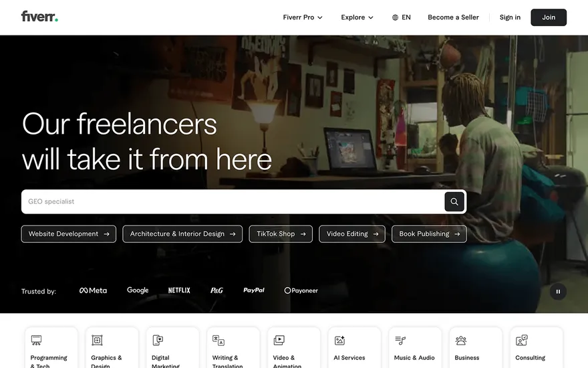Click the P&G logo in Trusted by

[x=216, y=290]
